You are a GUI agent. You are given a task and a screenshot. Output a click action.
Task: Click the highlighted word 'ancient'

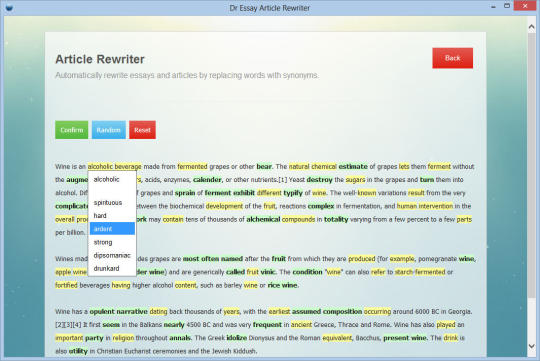point(301,325)
